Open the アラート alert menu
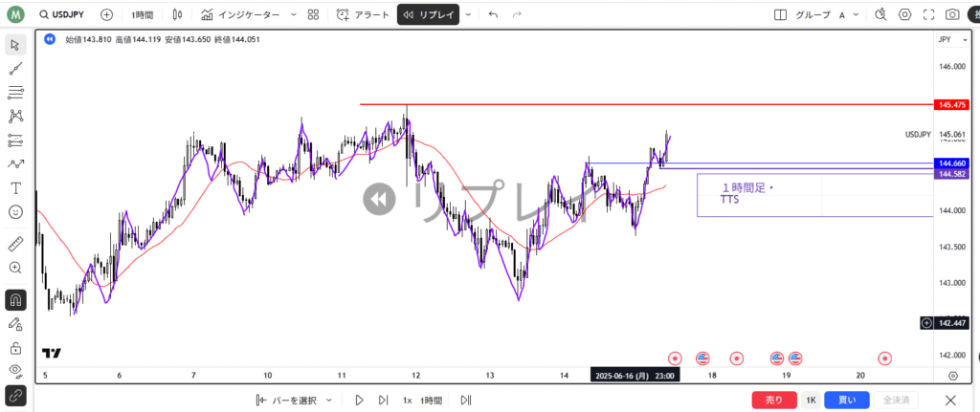The image size is (980, 412). click(363, 14)
